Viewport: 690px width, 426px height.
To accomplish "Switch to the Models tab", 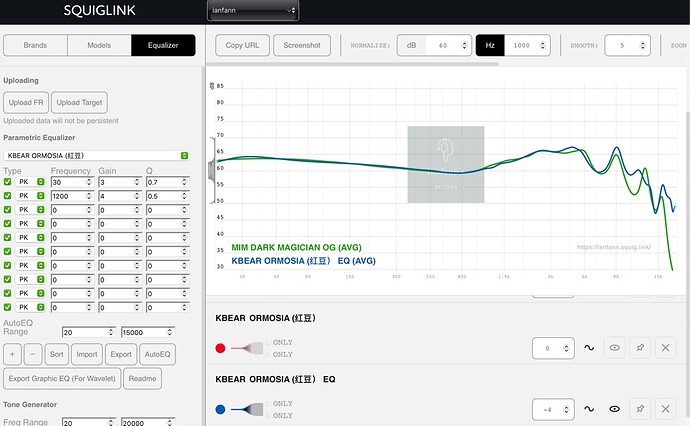I will [x=99, y=45].
